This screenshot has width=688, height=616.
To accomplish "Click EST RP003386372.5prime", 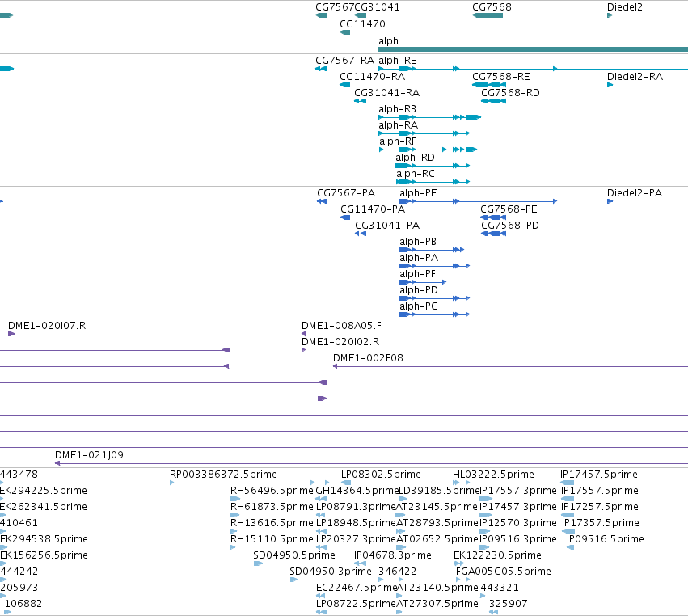I will coord(249,483).
